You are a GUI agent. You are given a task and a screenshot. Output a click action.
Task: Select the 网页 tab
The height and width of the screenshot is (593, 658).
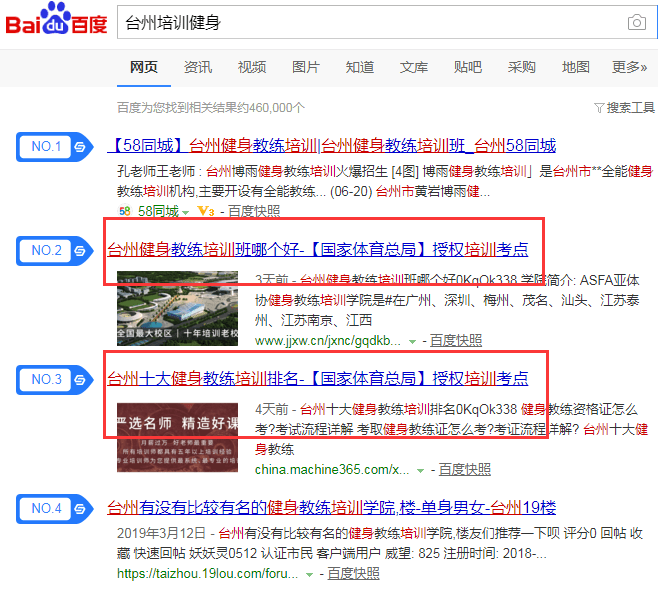(144, 67)
